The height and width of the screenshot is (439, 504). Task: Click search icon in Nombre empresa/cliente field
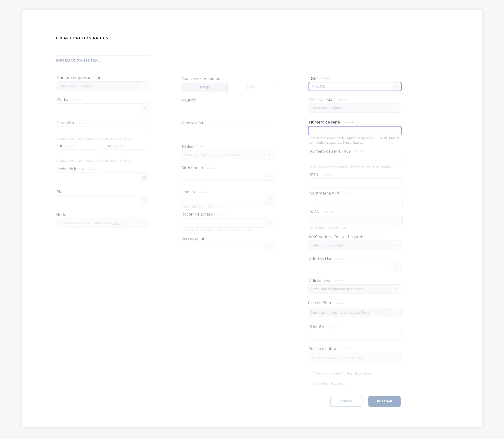click(x=144, y=86)
